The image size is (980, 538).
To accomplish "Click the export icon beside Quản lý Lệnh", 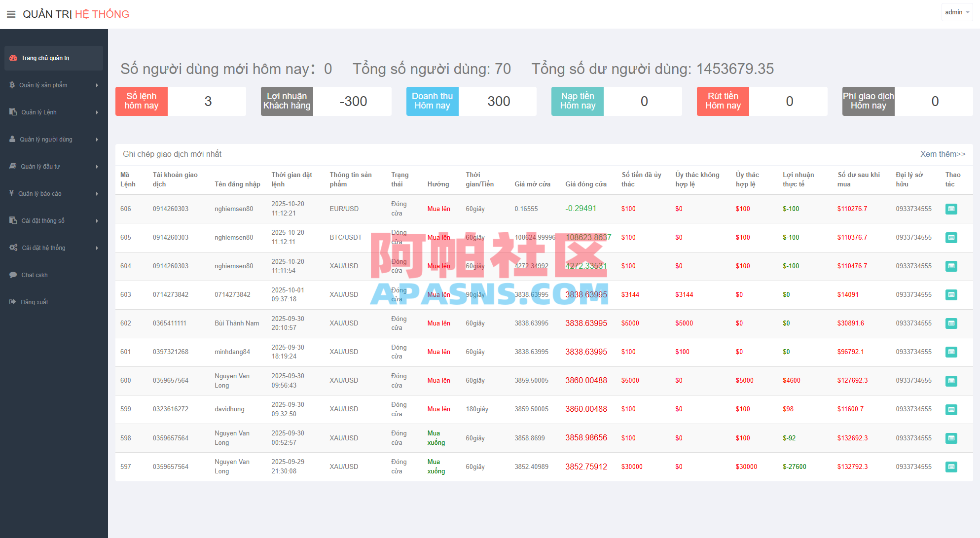I will pyautogui.click(x=12, y=112).
